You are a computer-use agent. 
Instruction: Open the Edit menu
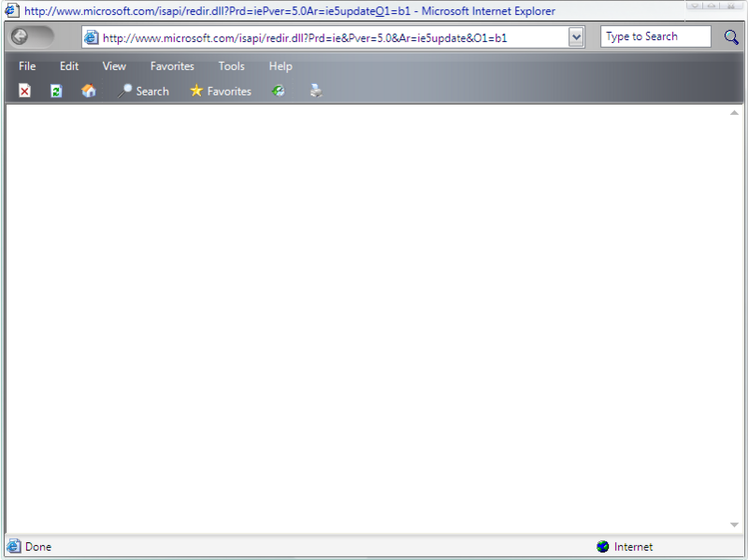tap(69, 66)
